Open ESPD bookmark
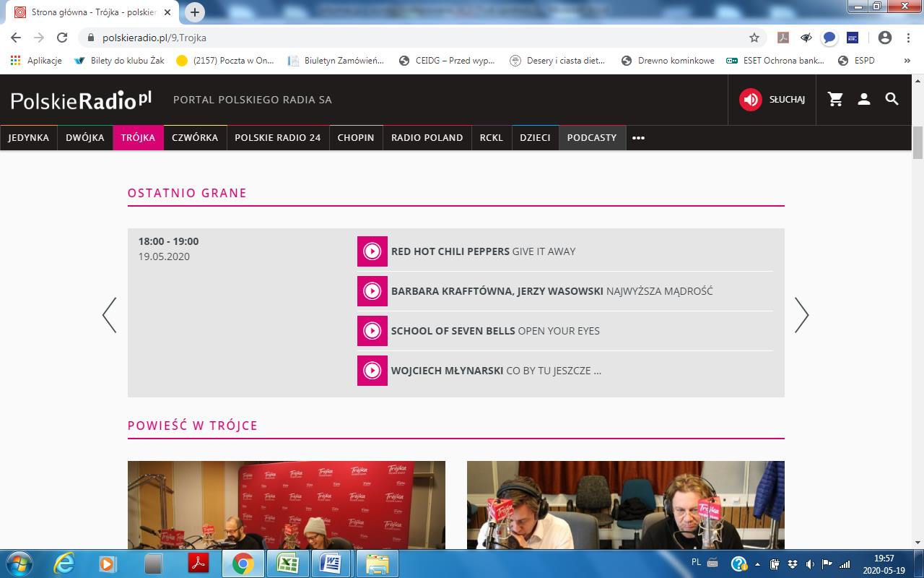Image resolution: width=924 pixels, height=578 pixels. coord(856,61)
